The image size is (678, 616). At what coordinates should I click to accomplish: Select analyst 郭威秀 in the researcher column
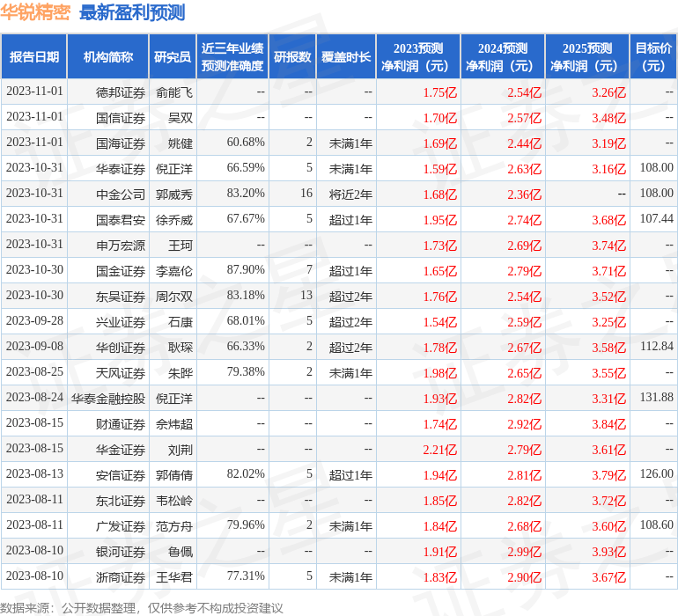(x=174, y=194)
